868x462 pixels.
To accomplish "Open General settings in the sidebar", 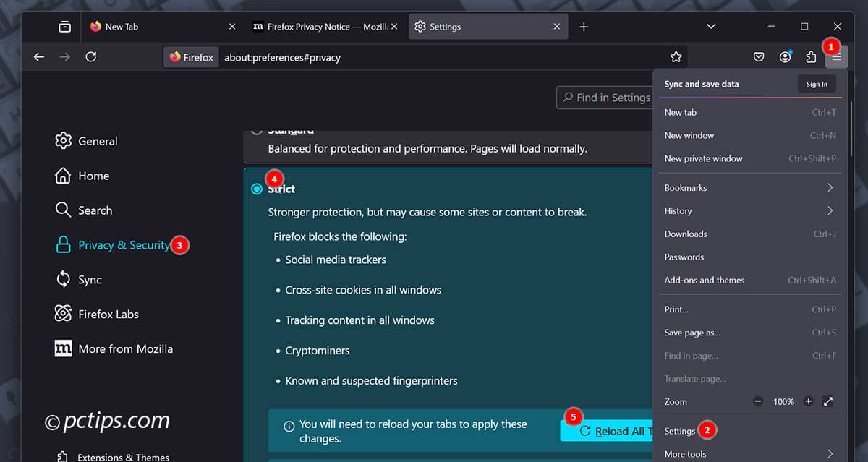I will coord(86,141).
